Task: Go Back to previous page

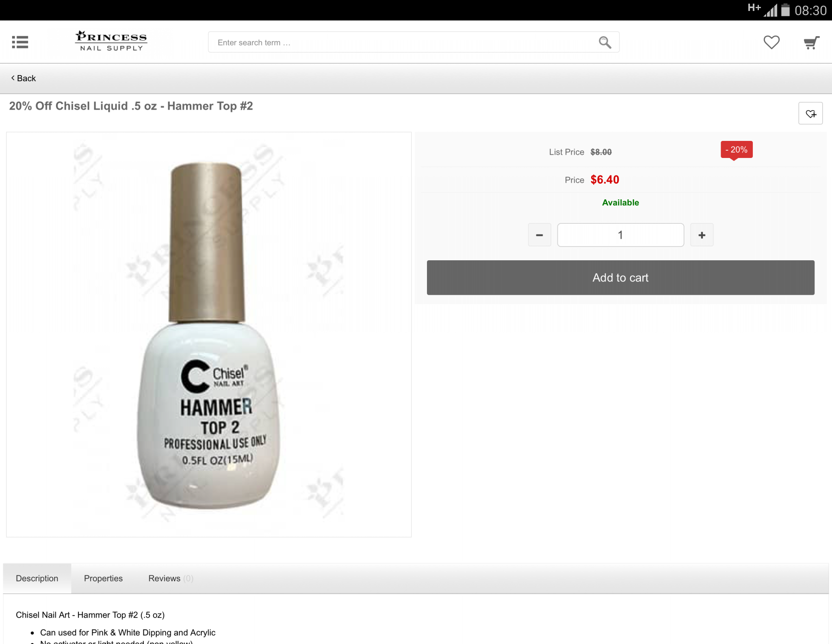Action: [x=24, y=78]
